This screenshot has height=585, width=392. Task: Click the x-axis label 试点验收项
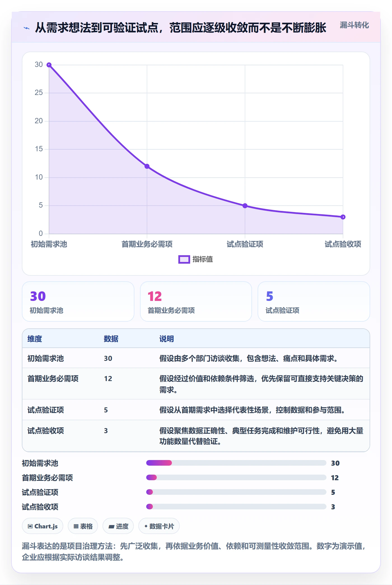point(343,244)
